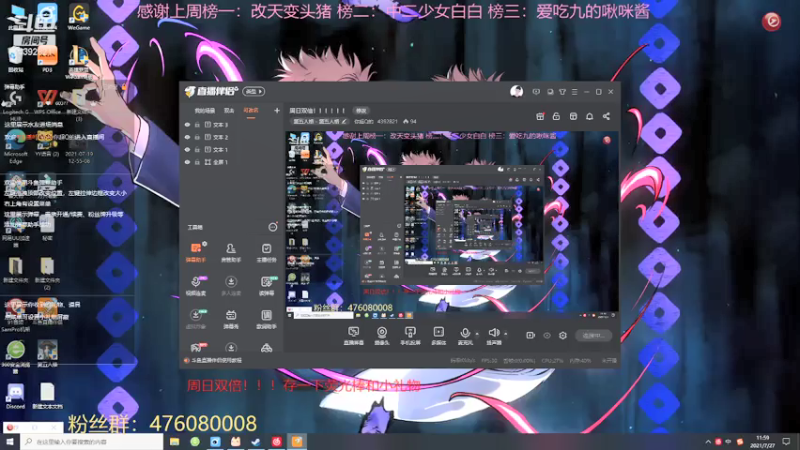Viewport: 800px width, 450px height.
Task: Open the video mic-link tool
Action: coord(196,286)
